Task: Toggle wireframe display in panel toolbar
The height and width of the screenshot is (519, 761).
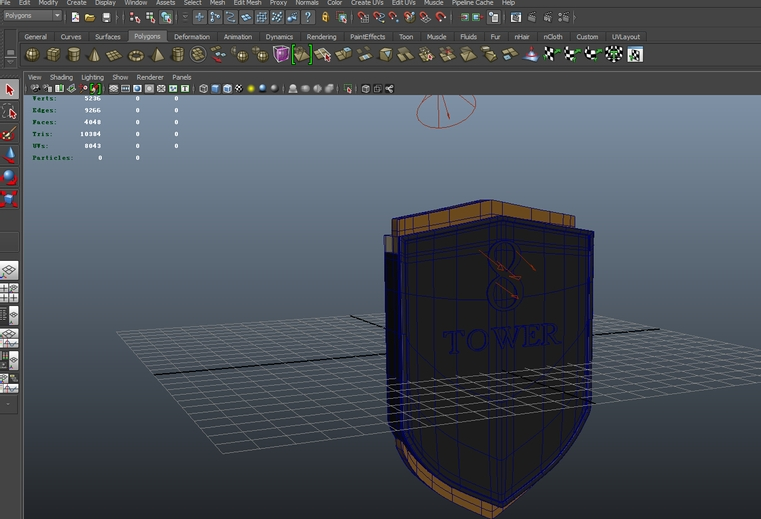Action: [x=203, y=88]
